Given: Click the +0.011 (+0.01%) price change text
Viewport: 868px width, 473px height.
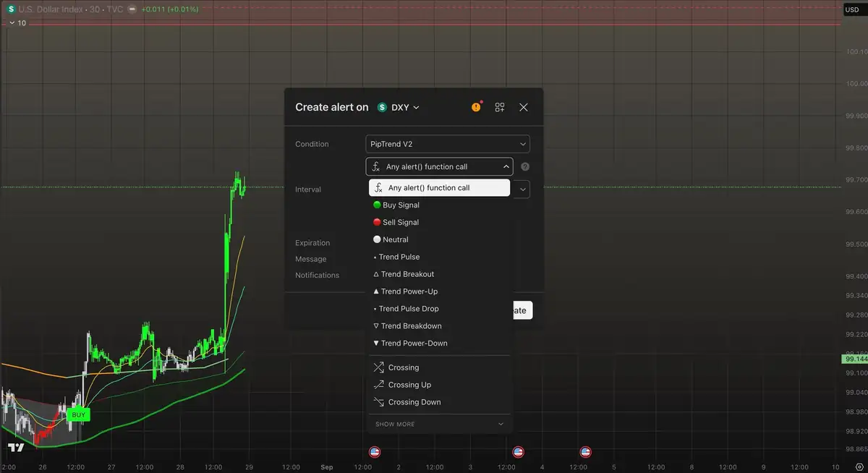Looking at the screenshot, I should [x=169, y=9].
